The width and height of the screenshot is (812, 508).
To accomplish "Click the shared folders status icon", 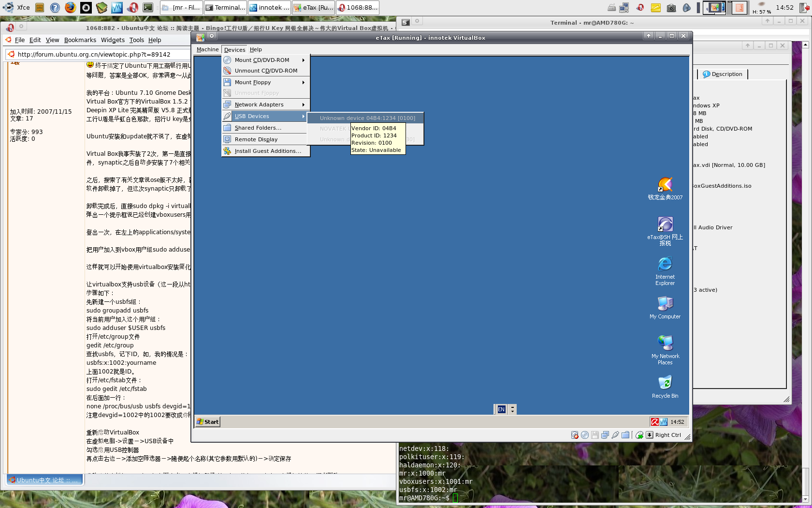I will tap(625, 435).
